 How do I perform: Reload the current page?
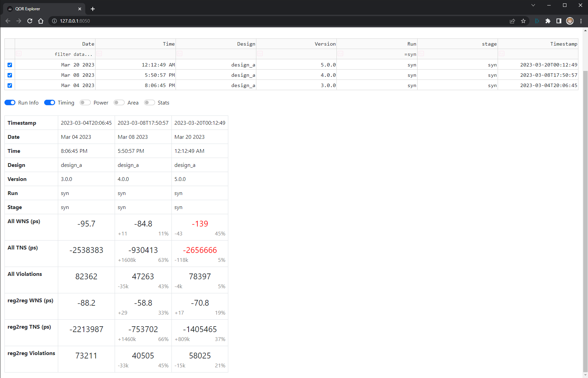pos(30,21)
